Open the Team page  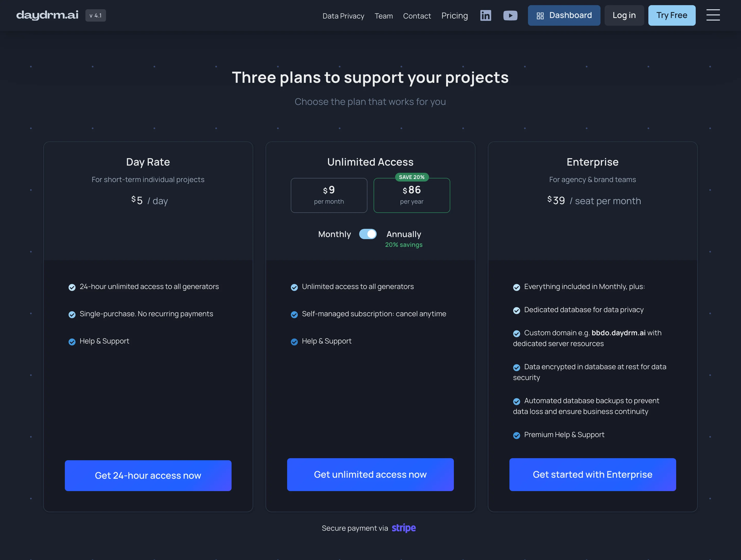384,16
